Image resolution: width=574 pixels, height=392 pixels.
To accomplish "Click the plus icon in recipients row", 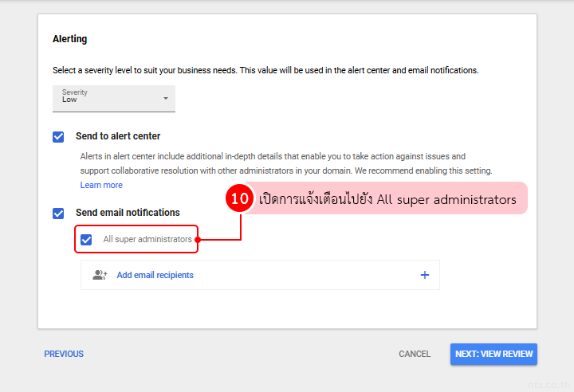I will (424, 275).
